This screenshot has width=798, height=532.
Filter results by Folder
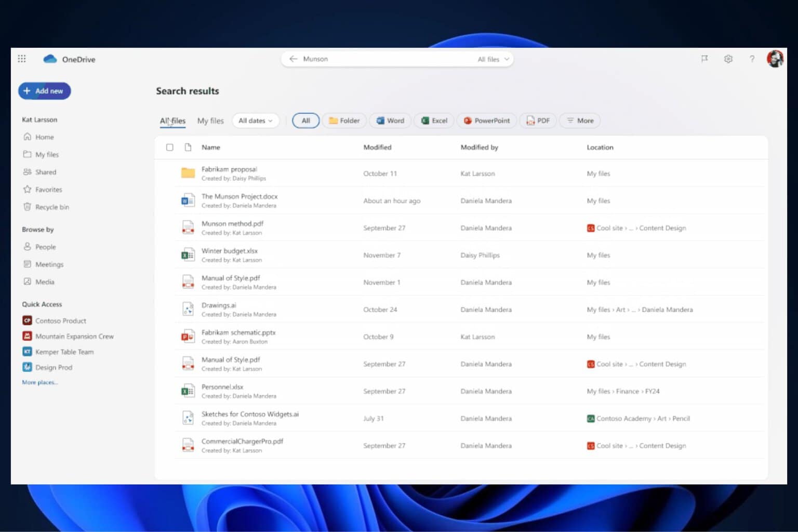344,121
